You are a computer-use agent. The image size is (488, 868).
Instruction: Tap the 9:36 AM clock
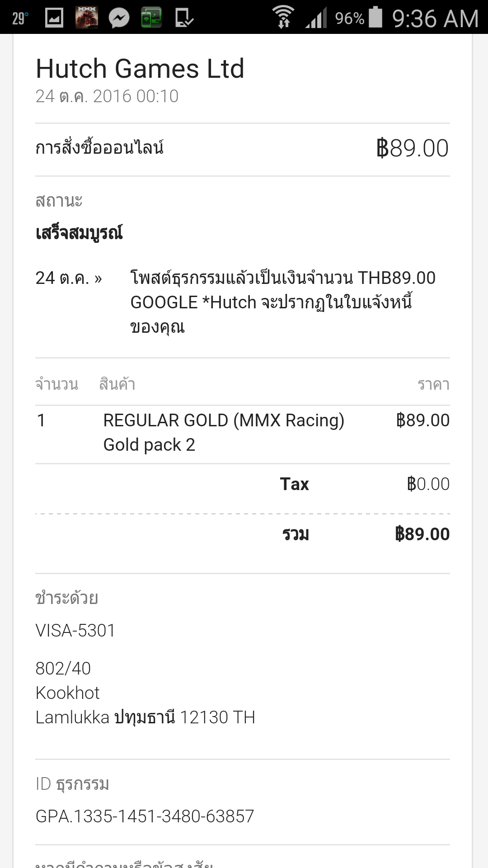click(x=435, y=19)
